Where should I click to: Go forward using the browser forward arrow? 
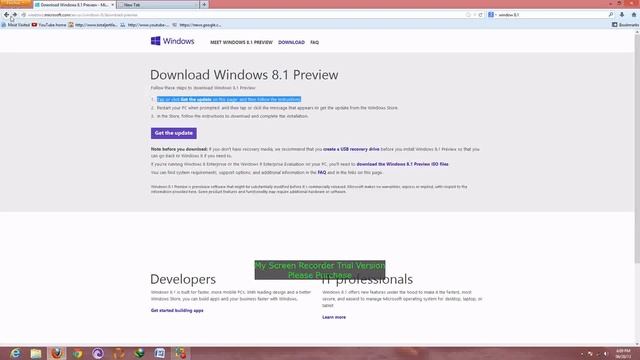click(15, 15)
